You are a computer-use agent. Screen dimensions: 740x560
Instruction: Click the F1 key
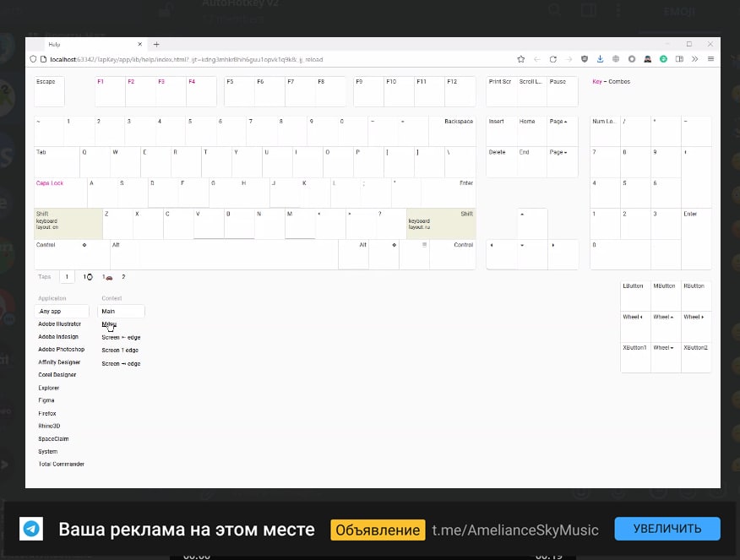click(110, 91)
